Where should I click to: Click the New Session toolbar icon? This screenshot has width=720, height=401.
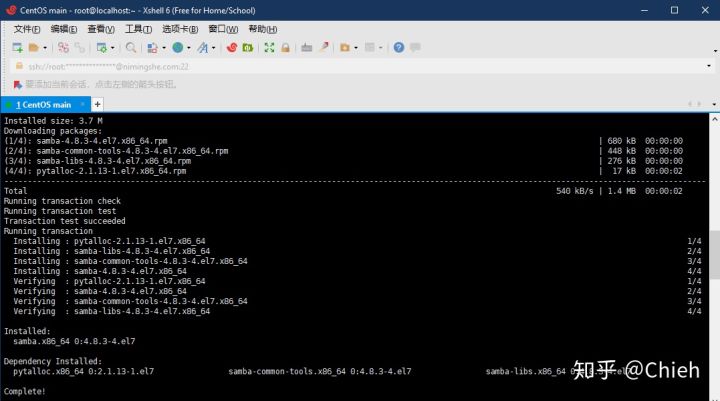click(x=17, y=47)
